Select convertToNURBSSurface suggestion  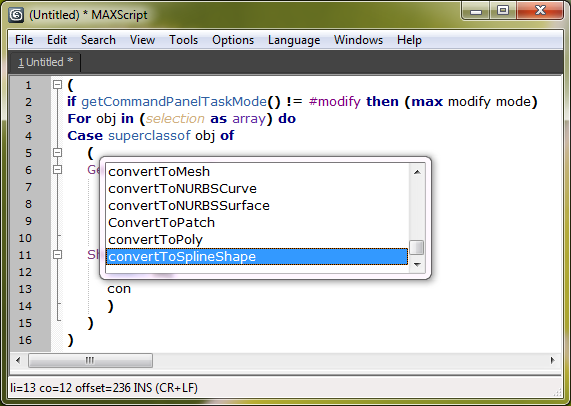tap(257, 205)
